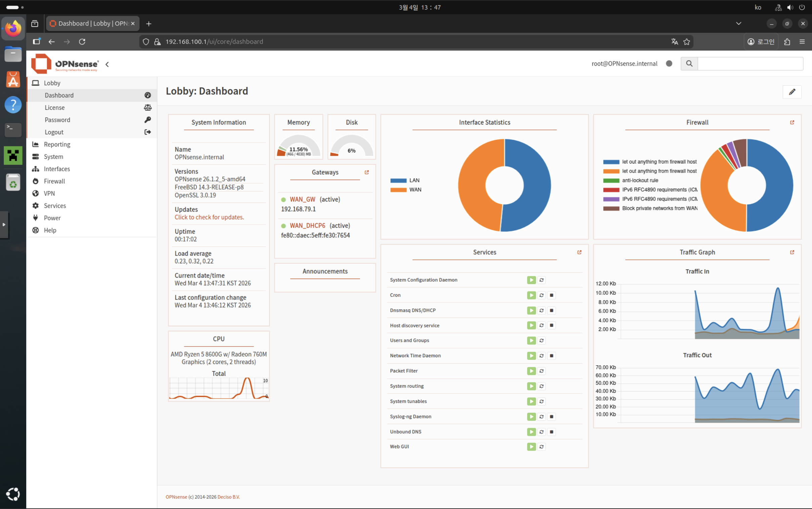Open the Password menu item

[x=57, y=120]
